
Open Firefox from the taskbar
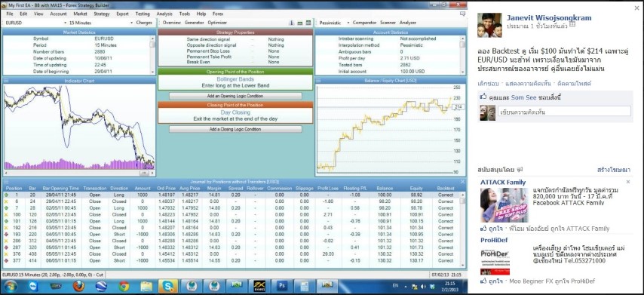pyautogui.click(x=79, y=286)
